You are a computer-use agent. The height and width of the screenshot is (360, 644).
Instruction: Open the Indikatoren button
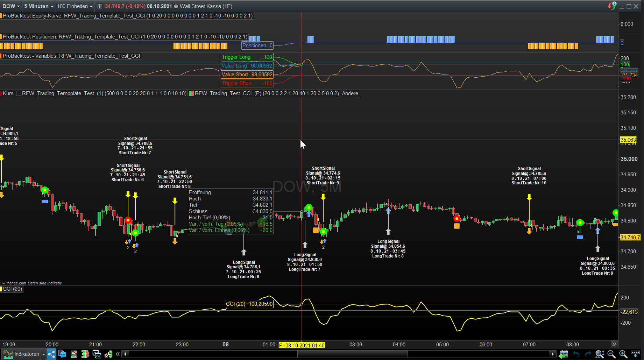point(21,354)
